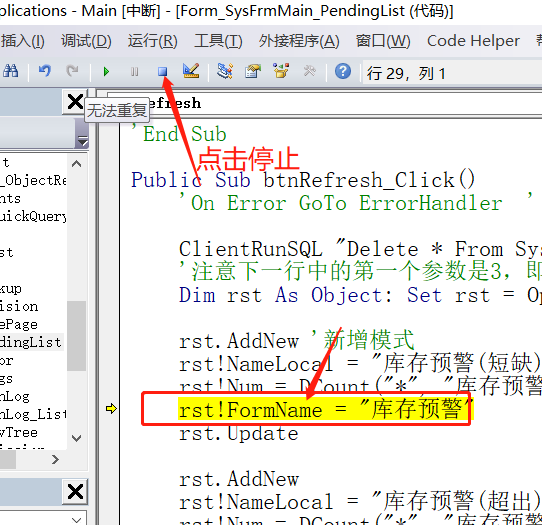Click the project tree scroll-down arrow
Screen dimensions: 542x525
[x=76, y=438]
